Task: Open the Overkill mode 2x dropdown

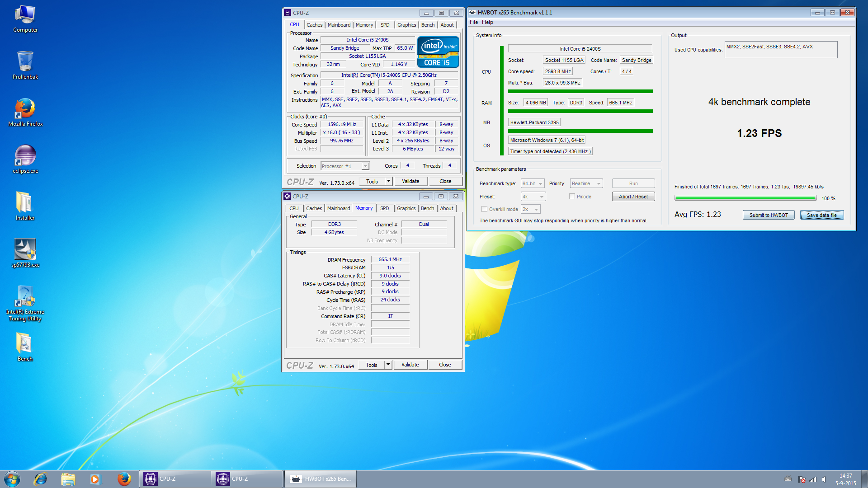Action: (531, 209)
